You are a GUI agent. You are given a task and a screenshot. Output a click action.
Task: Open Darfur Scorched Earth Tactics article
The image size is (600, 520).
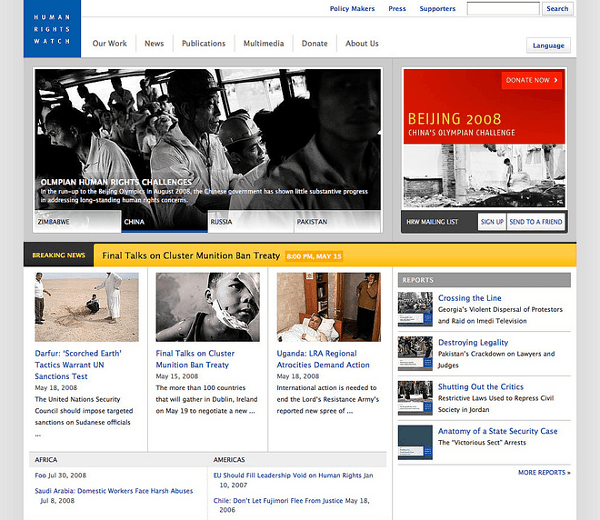coord(78,365)
